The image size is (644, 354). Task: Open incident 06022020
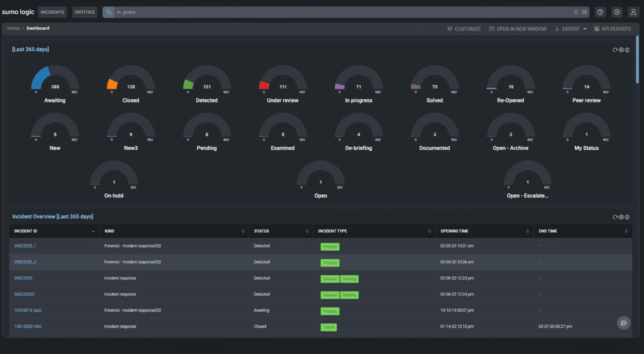click(x=23, y=278)
